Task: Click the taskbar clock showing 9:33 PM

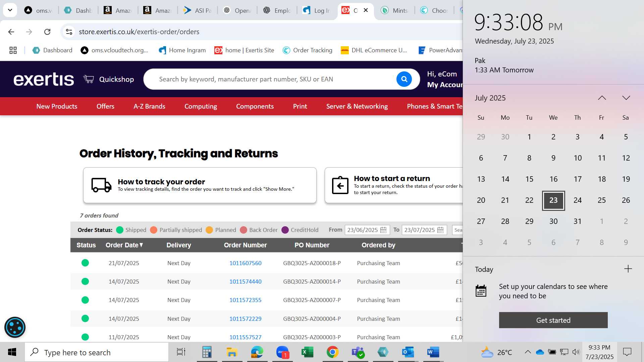Action: [599, 352]
